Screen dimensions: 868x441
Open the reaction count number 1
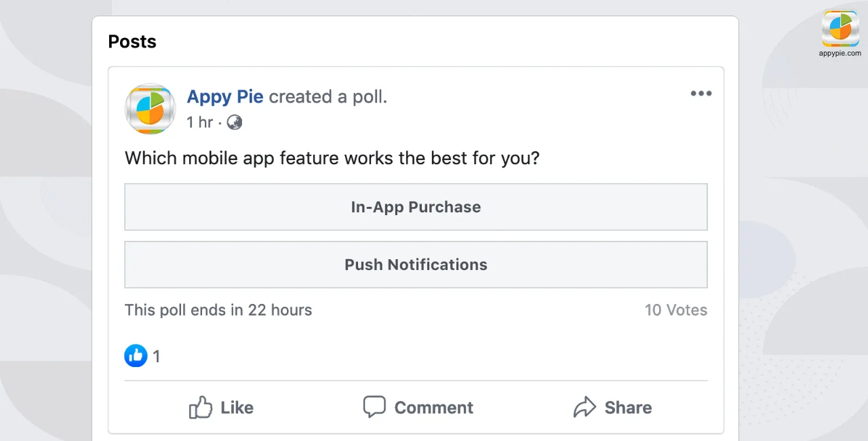(157, 356)
